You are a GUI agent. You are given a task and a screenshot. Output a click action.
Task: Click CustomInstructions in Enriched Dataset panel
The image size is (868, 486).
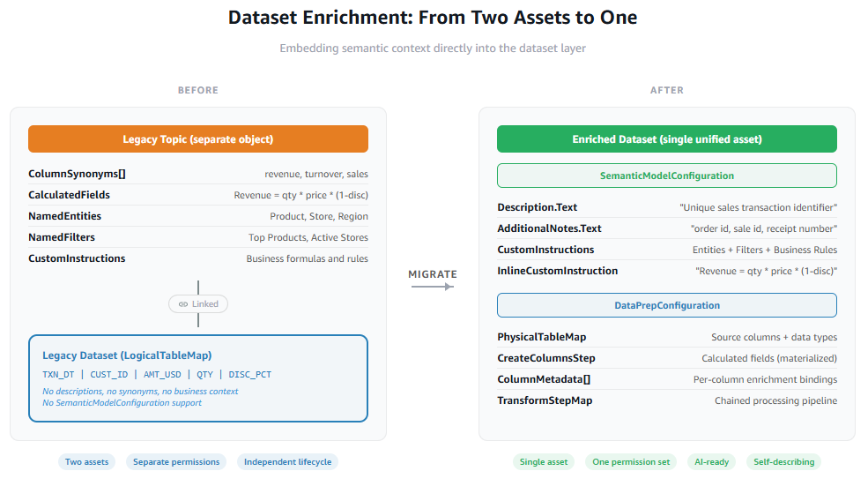coord(545,250)
